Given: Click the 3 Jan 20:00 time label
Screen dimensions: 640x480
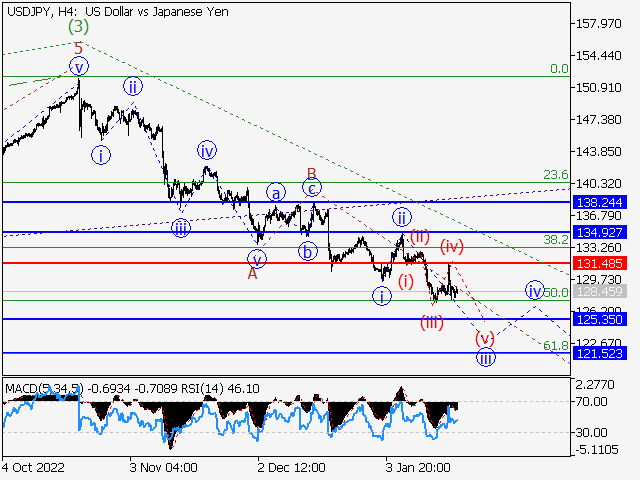Looking at the screenshot, I should pos(418,467).
